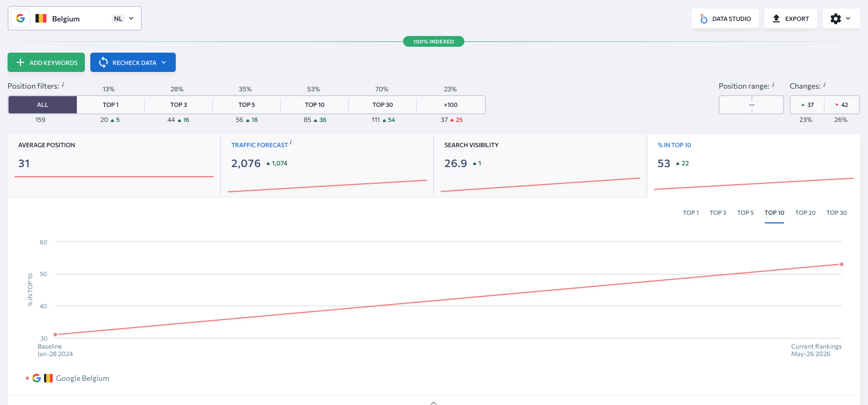868x405 pixels.
Task: Click the plus icon in Add Keywords
Action: pos(20,62)
